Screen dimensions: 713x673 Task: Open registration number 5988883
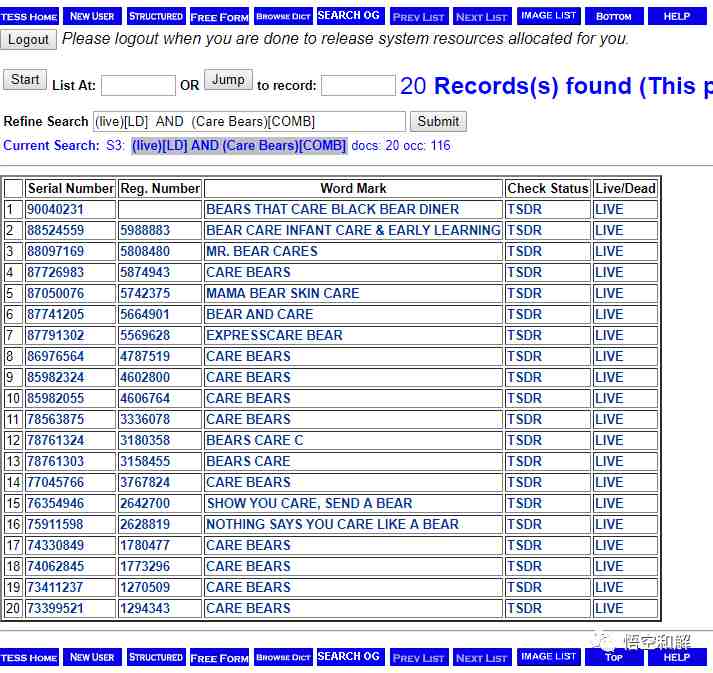145,231
